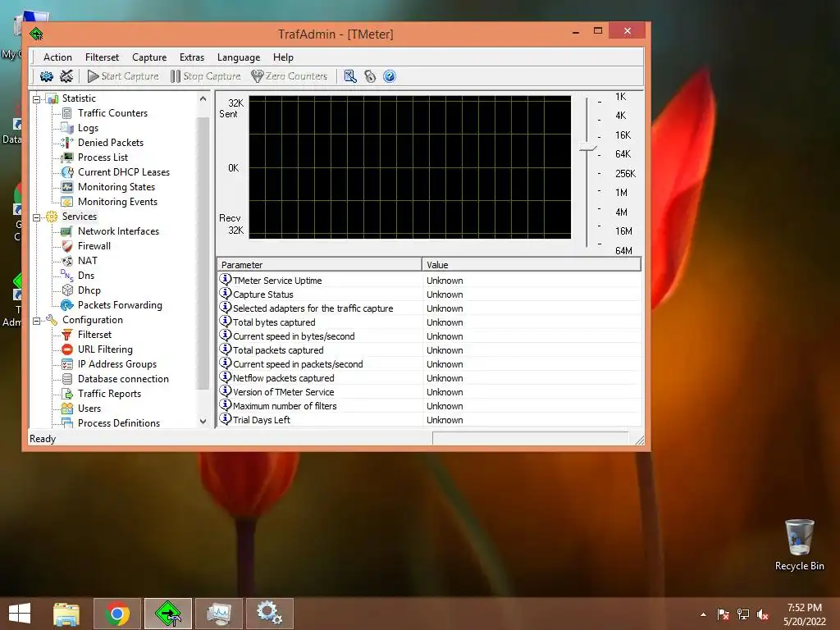
Task: Click the Services root label
Action: pyautogui.click(x=80, y=217)
